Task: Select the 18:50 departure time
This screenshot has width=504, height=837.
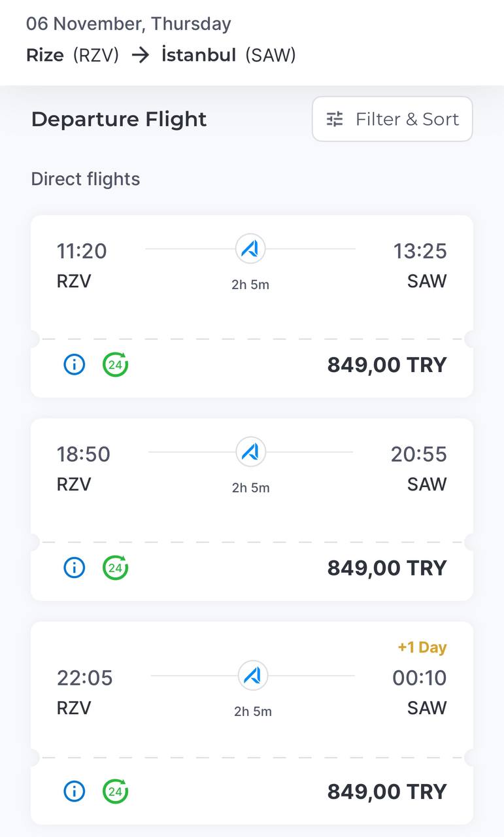Action: tap(84, 454)
